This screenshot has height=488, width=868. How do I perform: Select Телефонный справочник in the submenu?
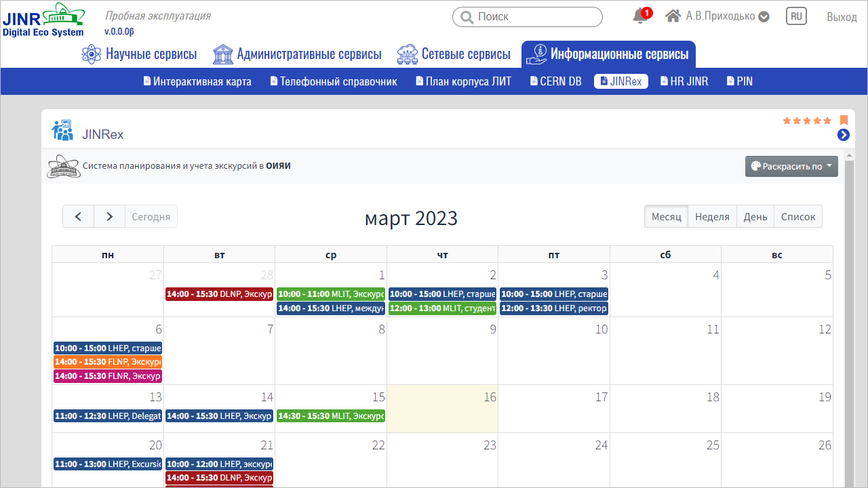[x=334, y=81]
